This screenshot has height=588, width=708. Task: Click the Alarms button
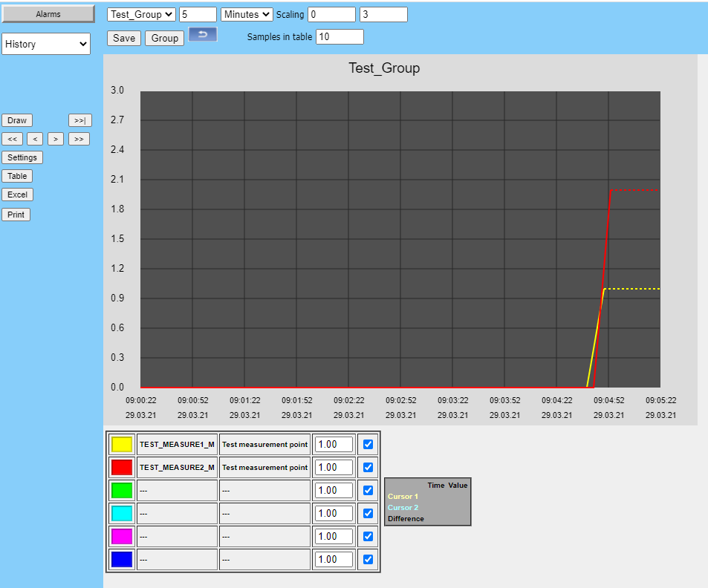click(48, 14)
